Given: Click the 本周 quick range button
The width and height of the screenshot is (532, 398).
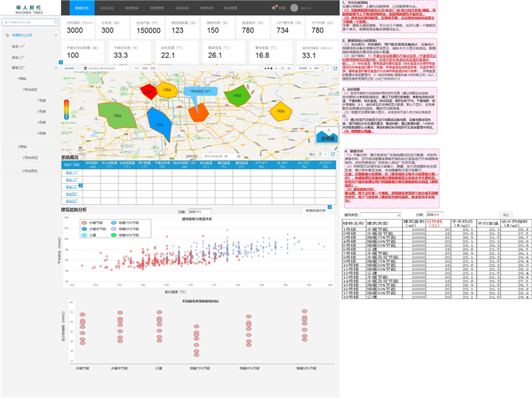Looking at the screenshot, I should pyautogui.click(x=145, y=69).
